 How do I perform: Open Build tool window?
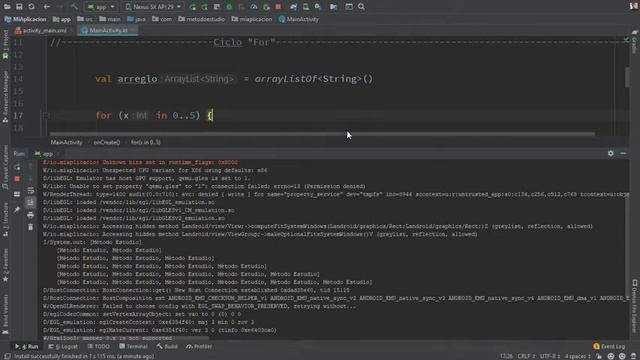pos(167,347)
